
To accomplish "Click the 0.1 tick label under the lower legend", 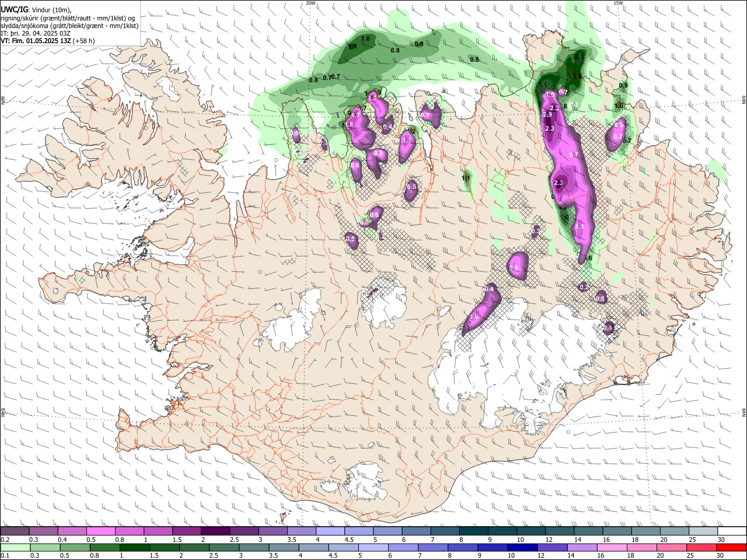I will click(x=4, y=555).
